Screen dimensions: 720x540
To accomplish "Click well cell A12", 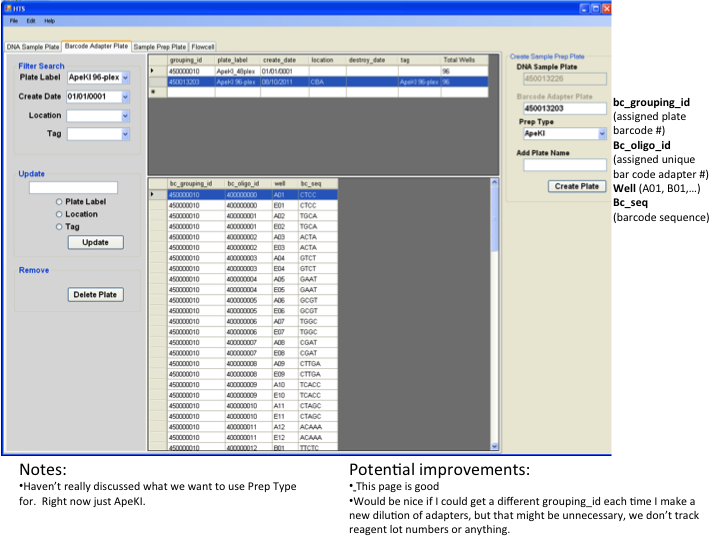I will (285, 427).
